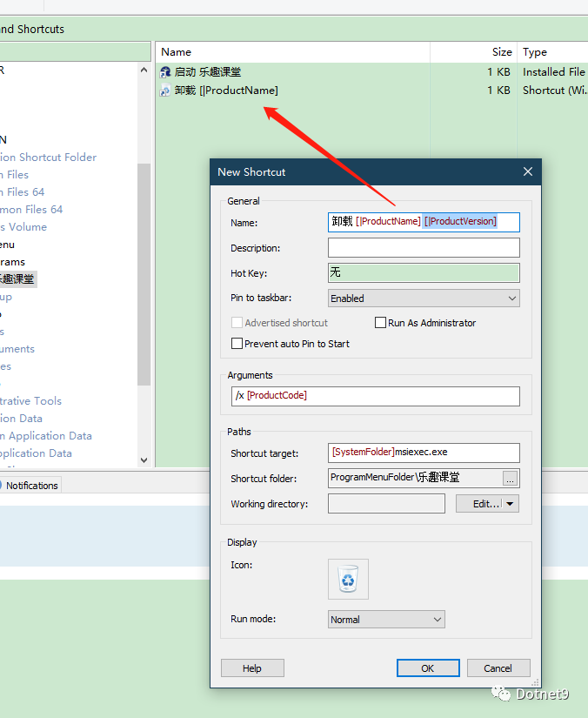Confirm dialog with OK button
This screenshot has width=588, height=718.
click(428, 668)
